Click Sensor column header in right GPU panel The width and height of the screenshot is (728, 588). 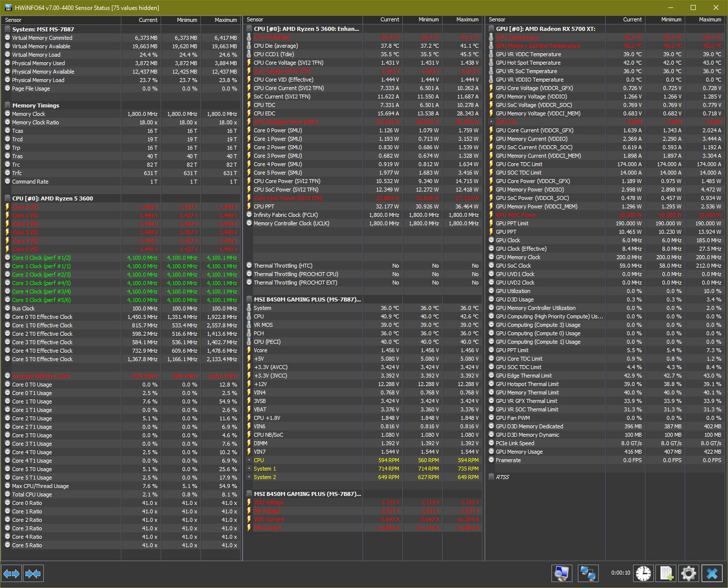[546, 19]
